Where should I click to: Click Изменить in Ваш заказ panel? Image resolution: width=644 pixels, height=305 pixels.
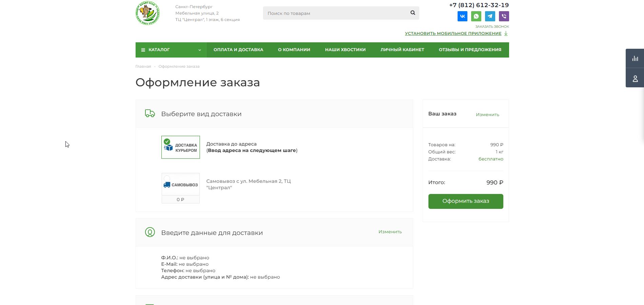487,114
